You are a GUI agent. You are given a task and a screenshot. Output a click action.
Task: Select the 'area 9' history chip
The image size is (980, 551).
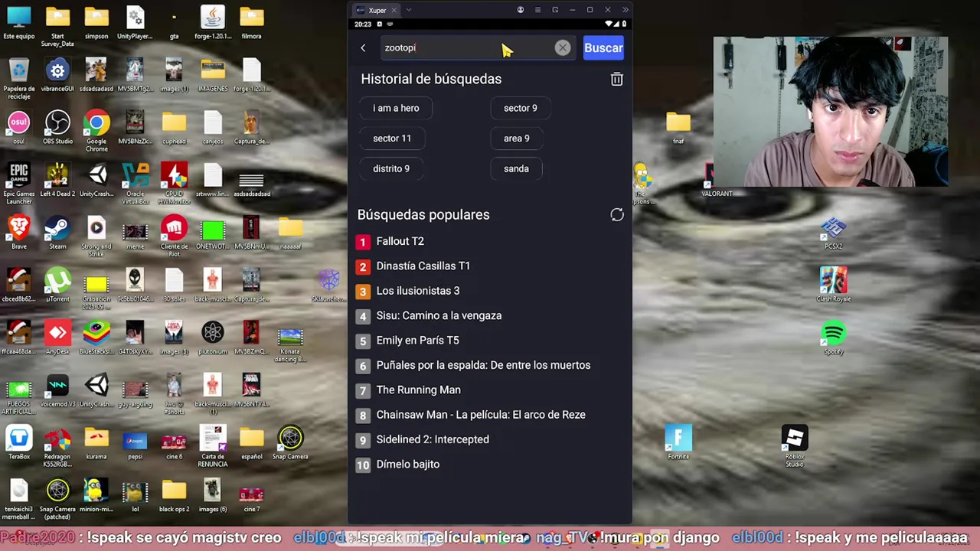[516, 139]
